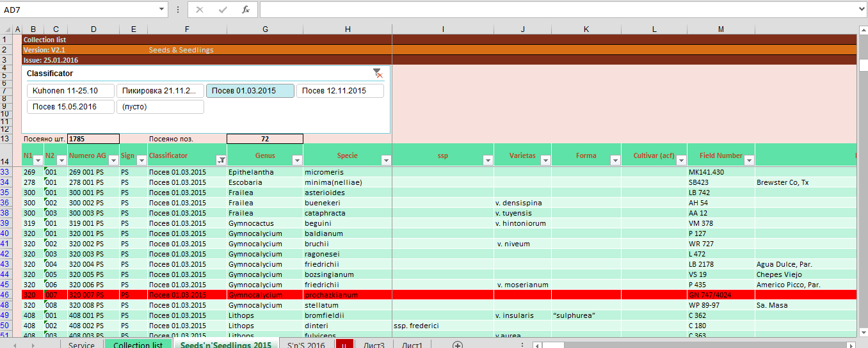
Task: Click the formula bar Enter checkmark
Action: 223,10
